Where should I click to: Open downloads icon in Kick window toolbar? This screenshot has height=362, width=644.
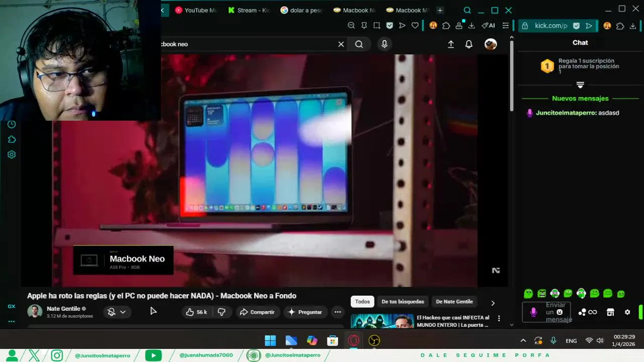pyautogui.click(x=633, y=26)
